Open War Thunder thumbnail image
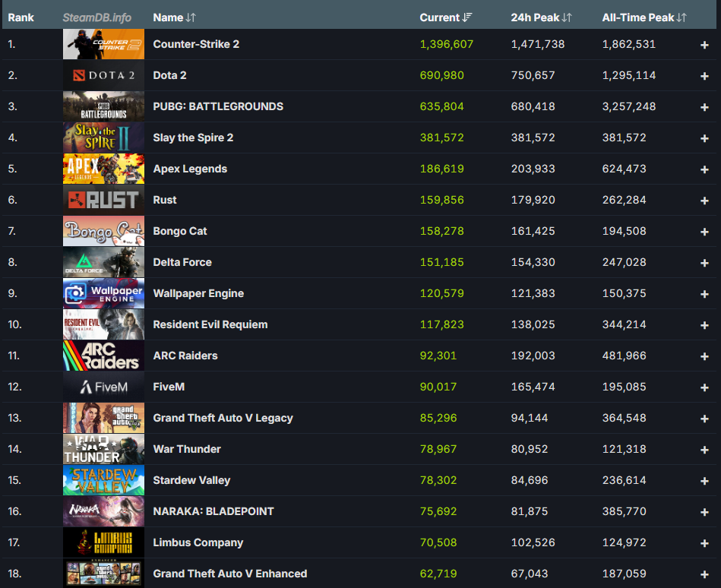The image size is (721, 588). point(103,449)
